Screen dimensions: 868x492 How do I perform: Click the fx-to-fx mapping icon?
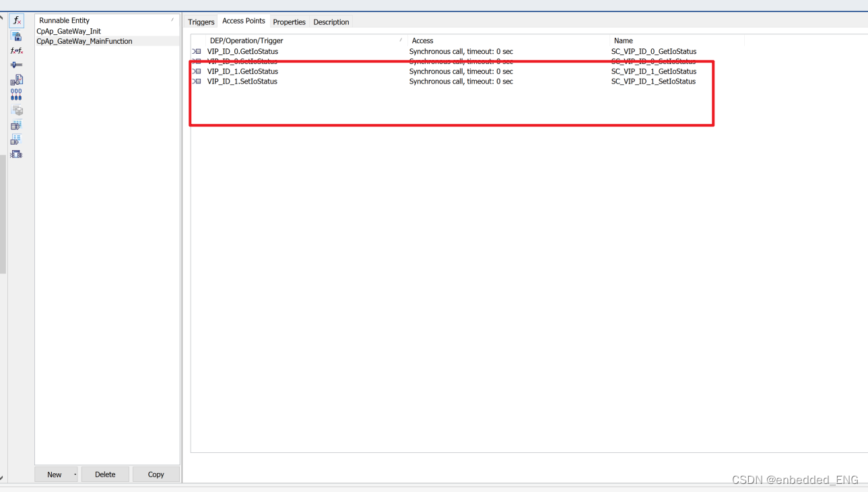tap(15, 50)
